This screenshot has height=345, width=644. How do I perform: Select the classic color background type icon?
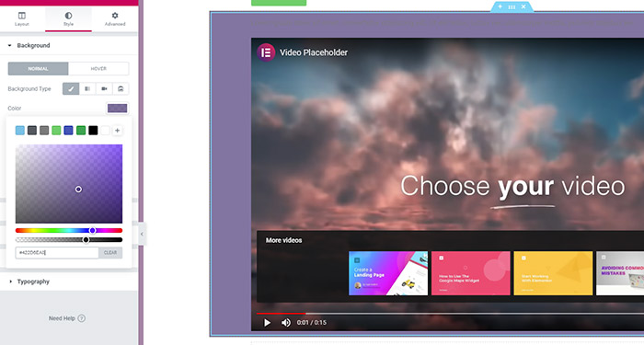coord(71,88)
